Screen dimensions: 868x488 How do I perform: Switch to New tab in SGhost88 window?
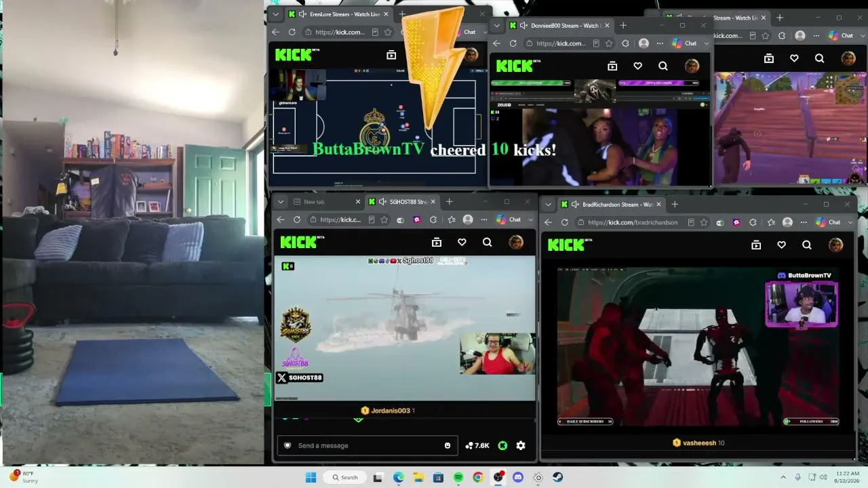327,202
